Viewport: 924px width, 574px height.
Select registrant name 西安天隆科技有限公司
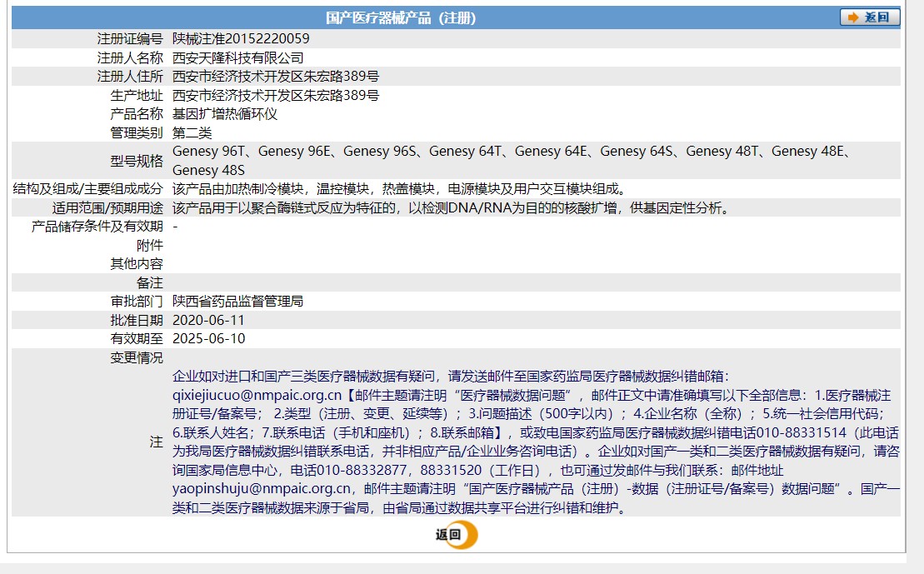pos(237,57)
